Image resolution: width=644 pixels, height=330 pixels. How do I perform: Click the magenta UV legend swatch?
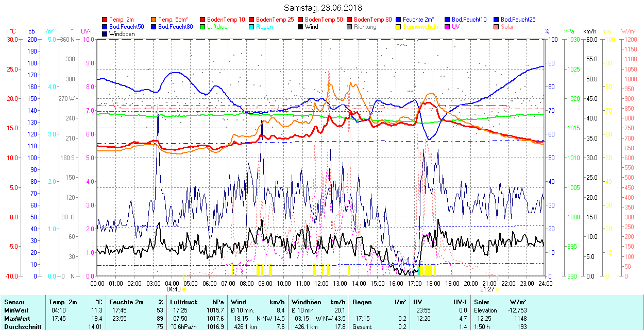[448, 27]
